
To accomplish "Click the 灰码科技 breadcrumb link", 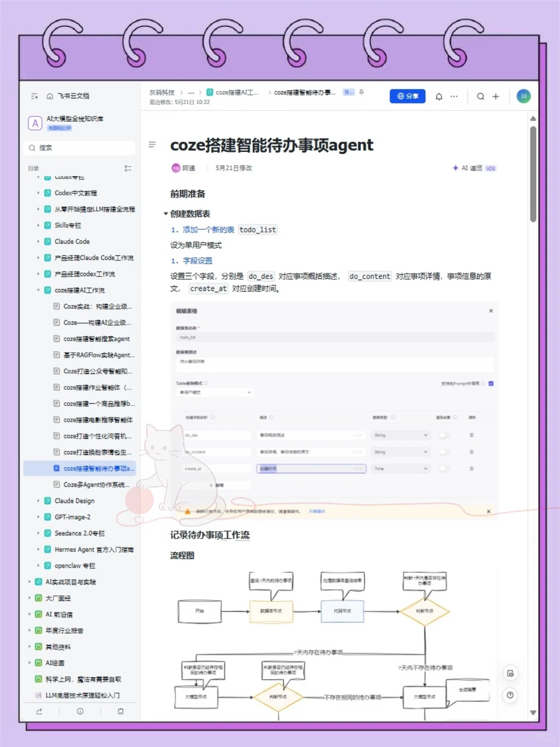I will pos(162,92).
